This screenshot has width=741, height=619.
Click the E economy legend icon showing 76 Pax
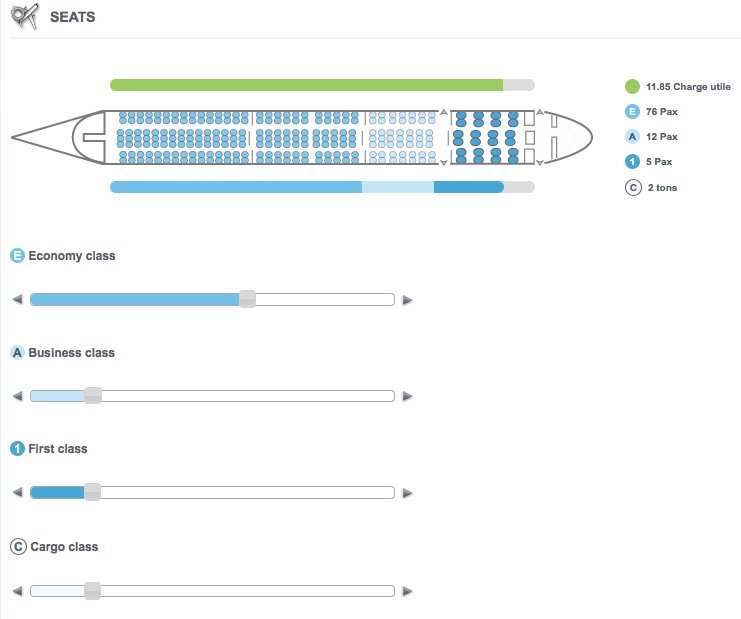click(632, 112)
